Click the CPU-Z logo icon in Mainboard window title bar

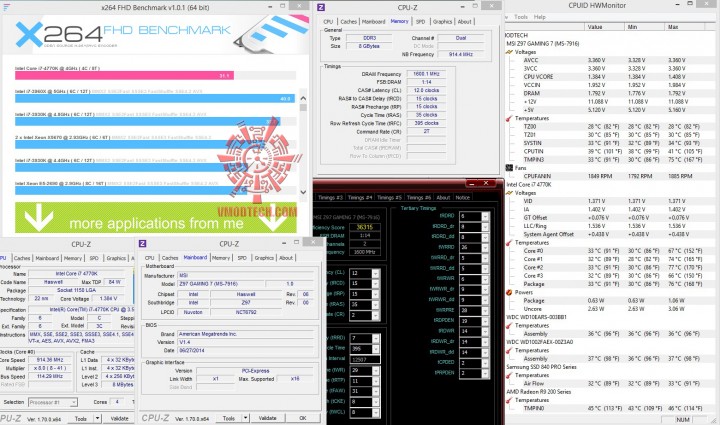tap(143, 243)
